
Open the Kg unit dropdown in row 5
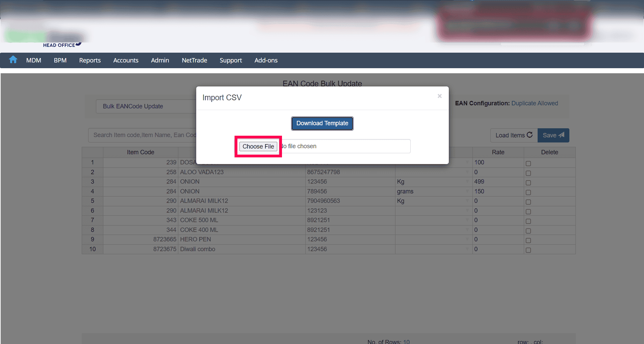point(467,201)
